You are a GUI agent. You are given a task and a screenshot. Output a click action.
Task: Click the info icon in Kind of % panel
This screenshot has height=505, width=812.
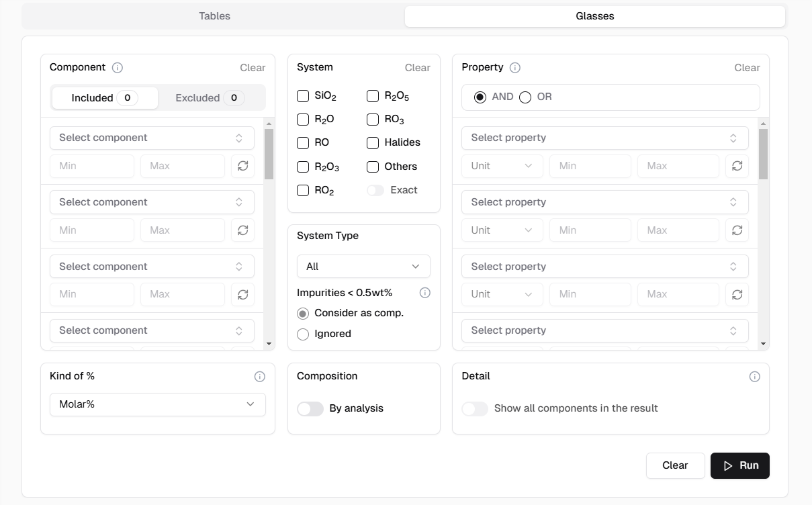pos(260,377)
